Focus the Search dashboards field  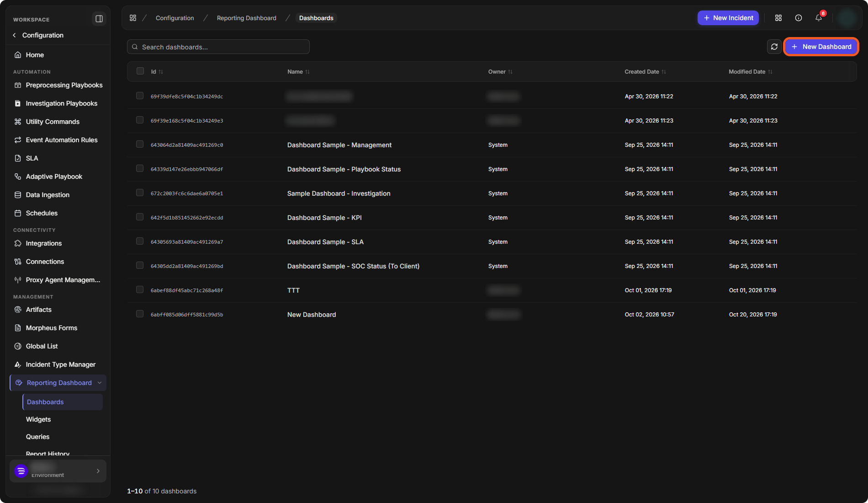click(218, 47)
